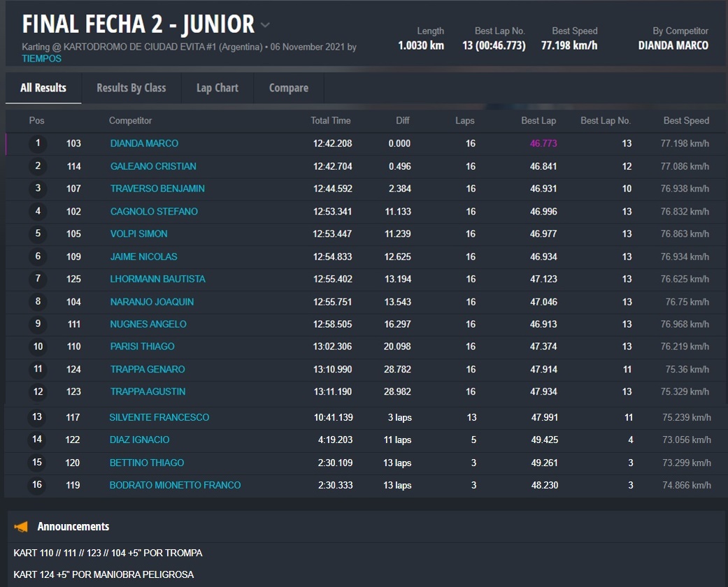Select the All Results tab

point(43,88)
